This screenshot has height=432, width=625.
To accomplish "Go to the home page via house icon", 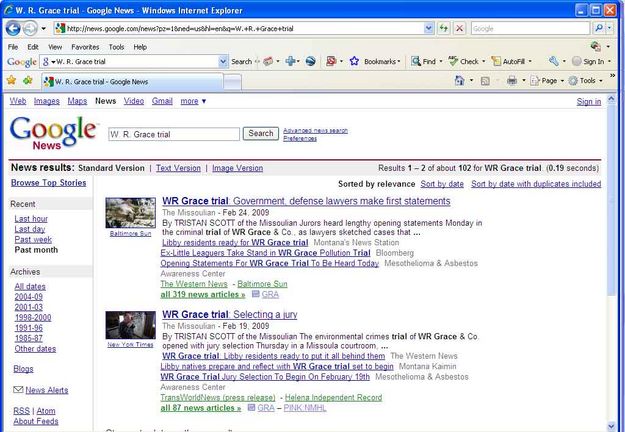I will [x=458, y=80].
